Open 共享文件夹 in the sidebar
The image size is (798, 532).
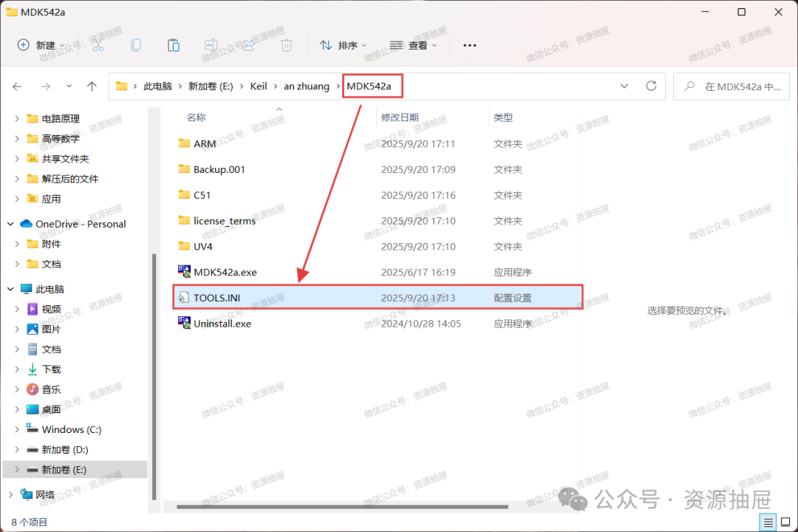pos(65,159)
